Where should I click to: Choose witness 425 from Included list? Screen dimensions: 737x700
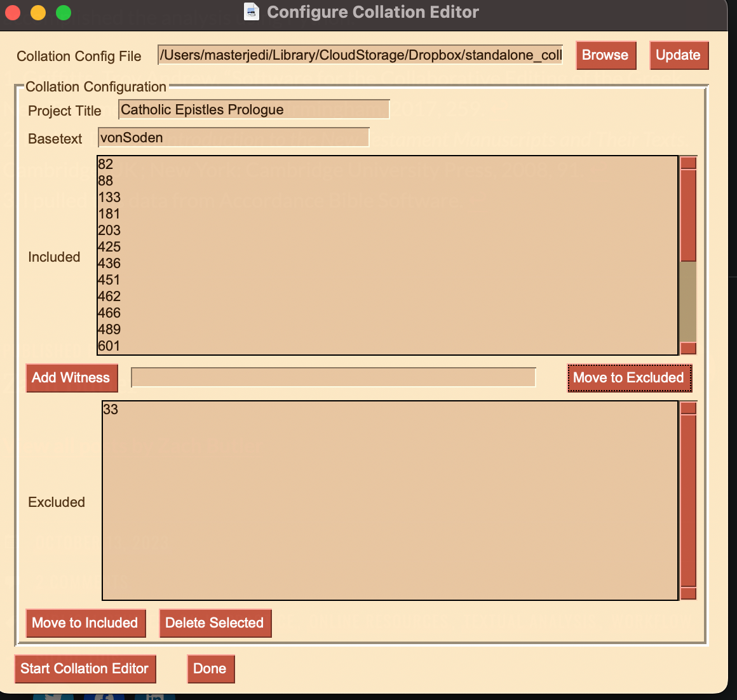(x=109, y=247)
